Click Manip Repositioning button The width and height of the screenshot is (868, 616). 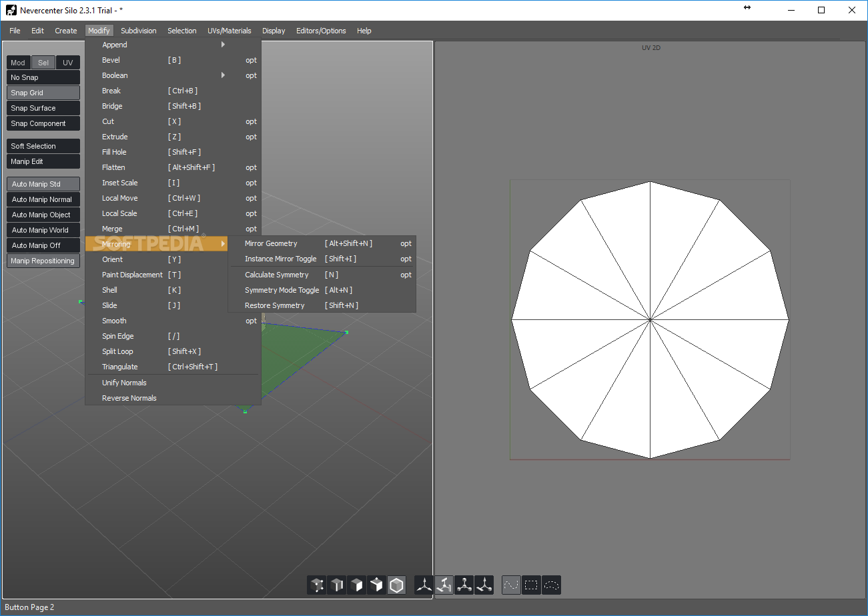click(43, 261)
